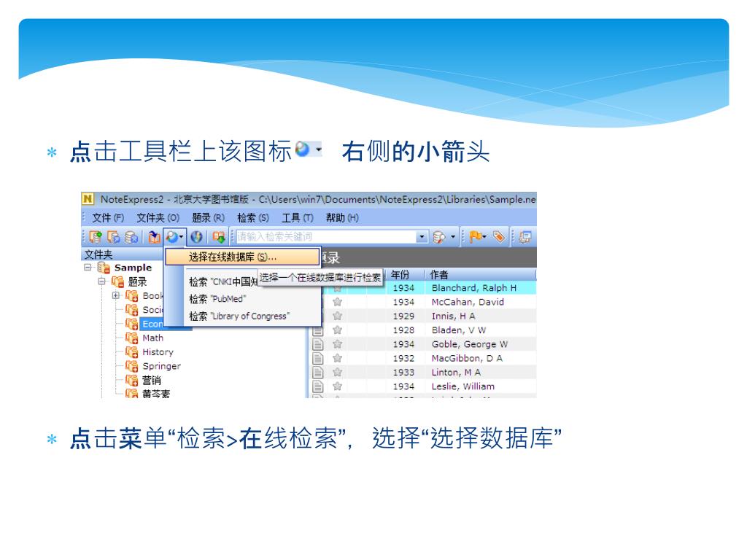This screenshot has height=560, width=747.
Task: Click the 文件夹 panel header
Action: point(122,254)
